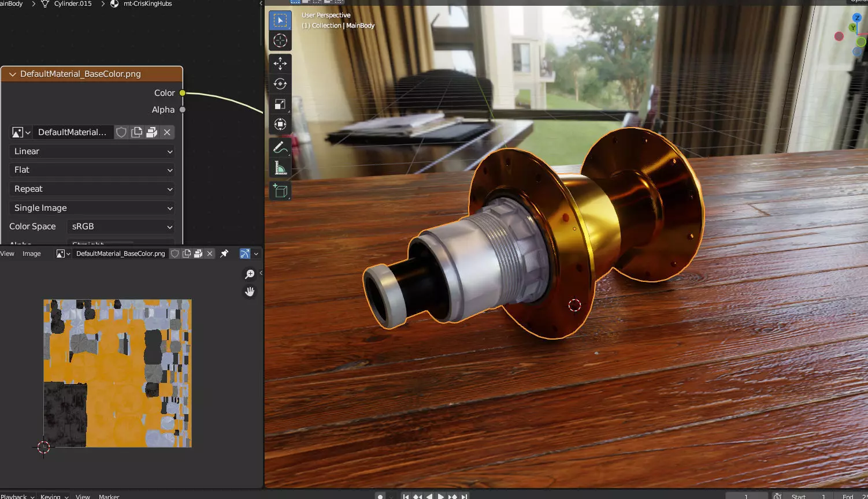Jump to previous keyframe
The image size is (868, 499).
point(418,496)
